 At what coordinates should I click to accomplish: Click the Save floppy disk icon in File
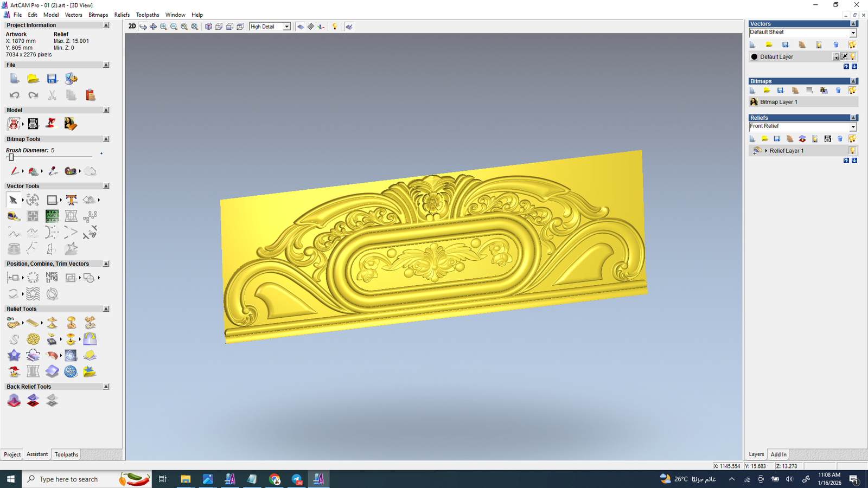coord(52,79)
